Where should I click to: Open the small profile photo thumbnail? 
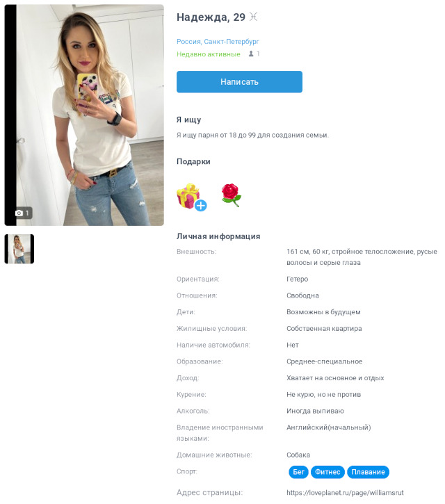19,249
